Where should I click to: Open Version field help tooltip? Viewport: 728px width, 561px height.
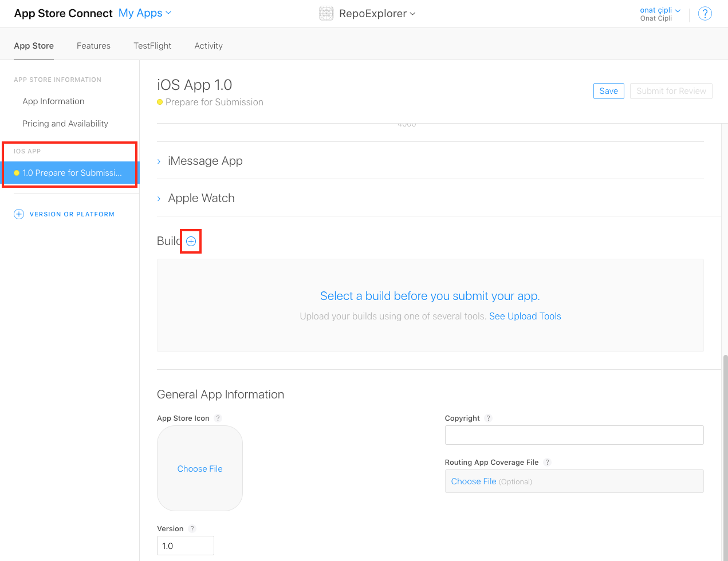(x=192, y=529)
